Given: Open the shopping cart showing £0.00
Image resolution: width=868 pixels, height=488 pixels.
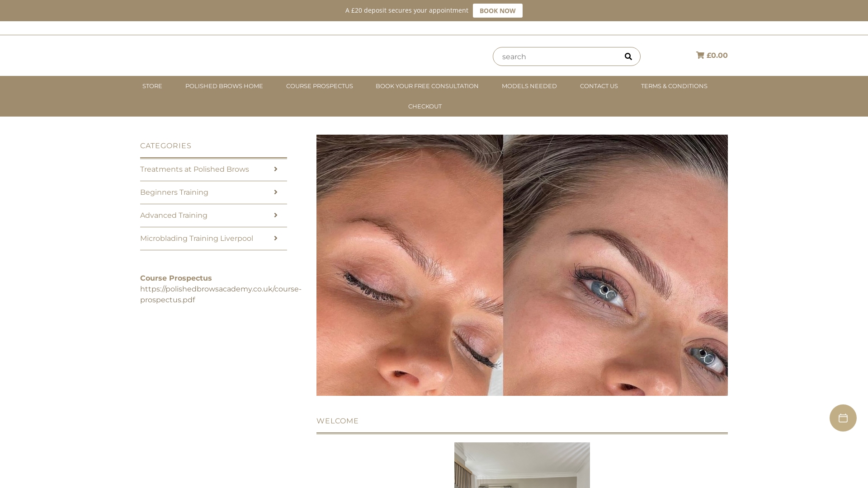Looking at the screenshot, I should (x=712, y=55).
